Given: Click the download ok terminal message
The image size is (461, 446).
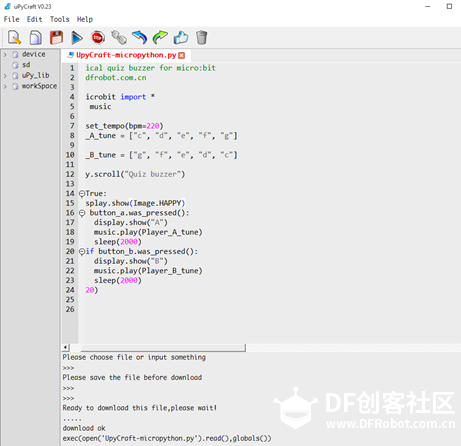Looking at the screenshot, I should (84, 428).
